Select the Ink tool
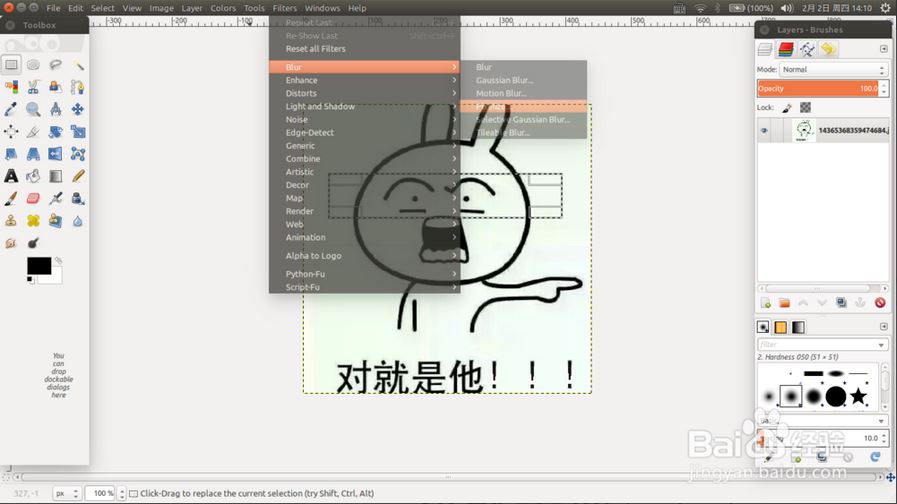The width and height of the screenshot is (897, 504). click(x=78, y=199)
